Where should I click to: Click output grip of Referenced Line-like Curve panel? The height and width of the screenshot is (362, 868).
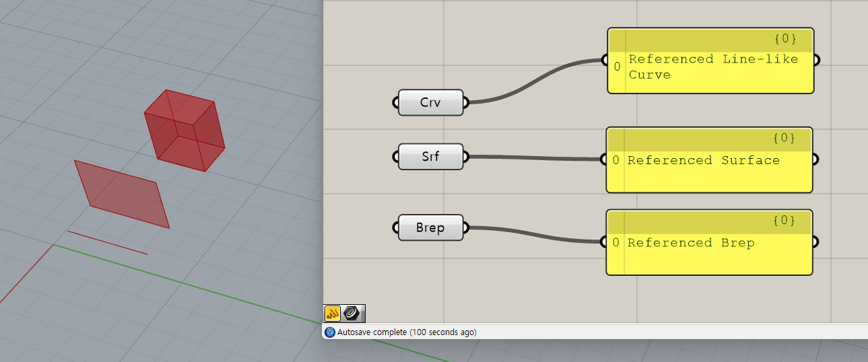coord(816,61)
